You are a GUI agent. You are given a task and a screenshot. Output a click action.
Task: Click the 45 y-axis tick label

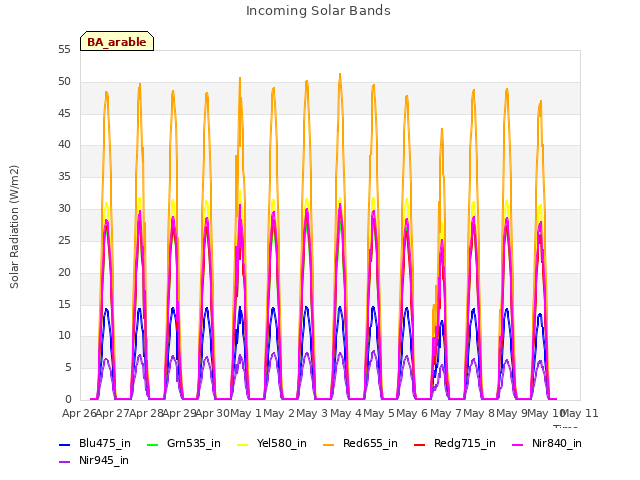point(64,113)
